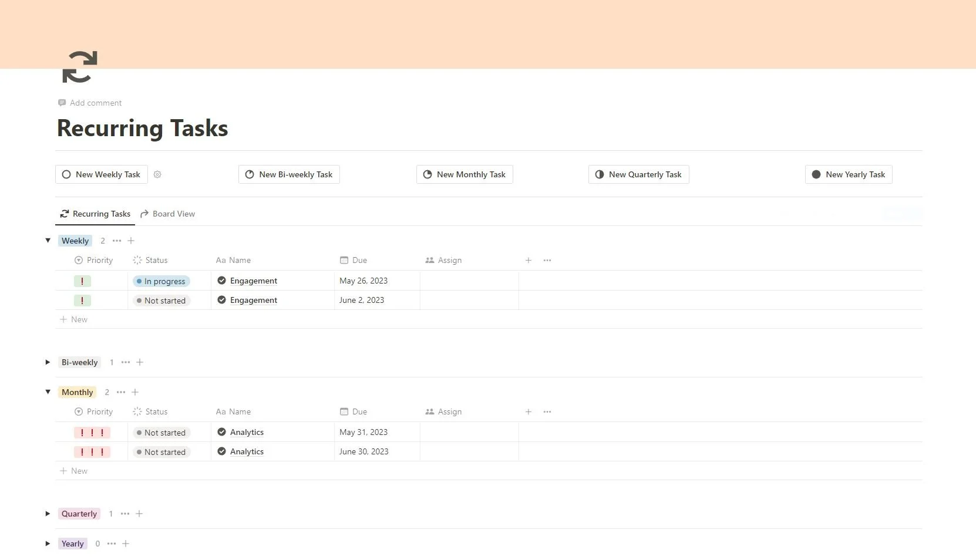976x560 pixels.
Task: Add a task to the Quarterly group
Action: click(139, 514)
